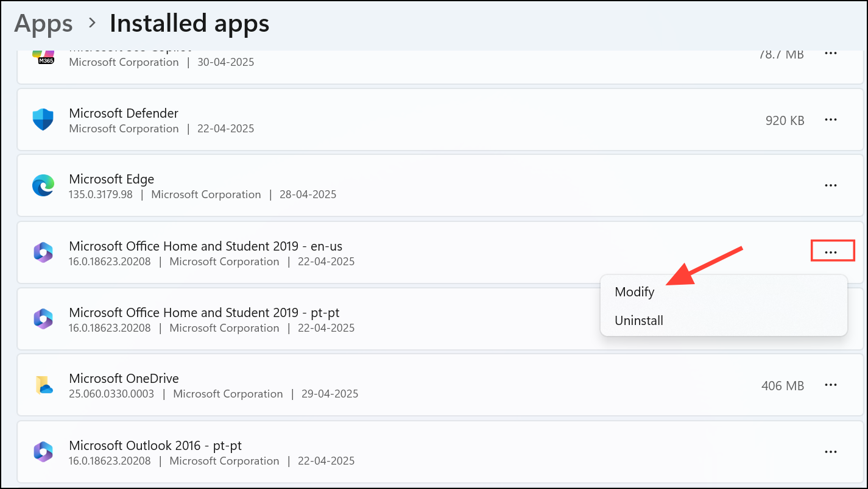Click OneDrive version 25.060.0330.0003
Viewport: 868px width, 489px height.
[111, 394]
